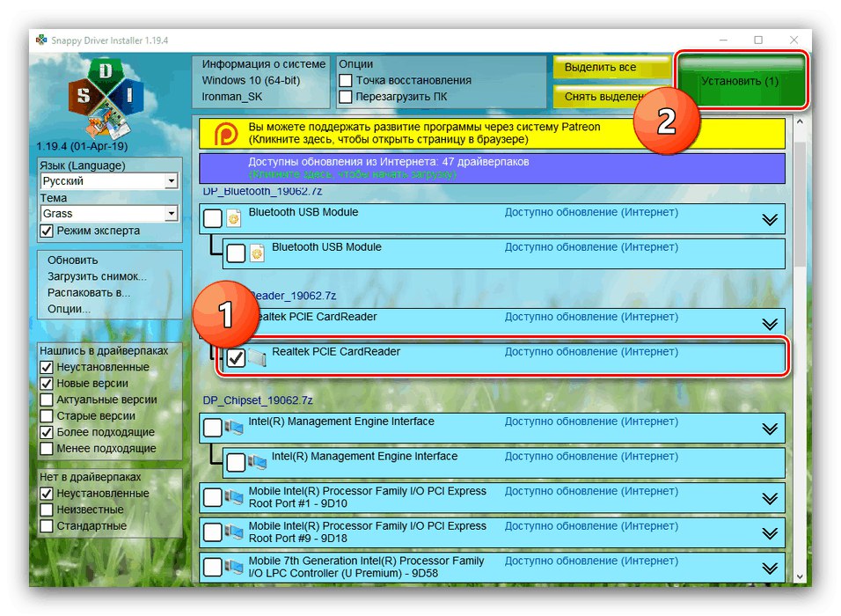Click driver icon of first Bluetooth USB Module row
Viewport: 841px width, 616px height.
pyautogui.click(x=233, y=218)
